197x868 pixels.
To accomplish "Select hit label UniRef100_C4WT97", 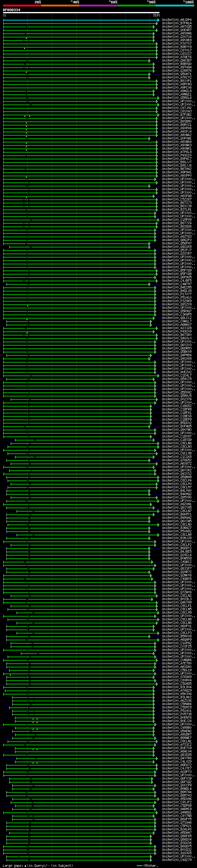I will click(177, 284).
